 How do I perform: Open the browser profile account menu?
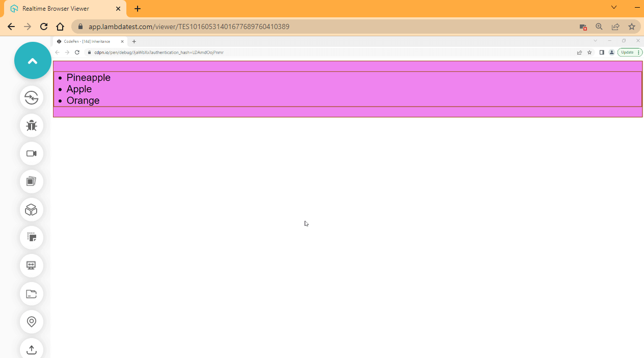612,52
